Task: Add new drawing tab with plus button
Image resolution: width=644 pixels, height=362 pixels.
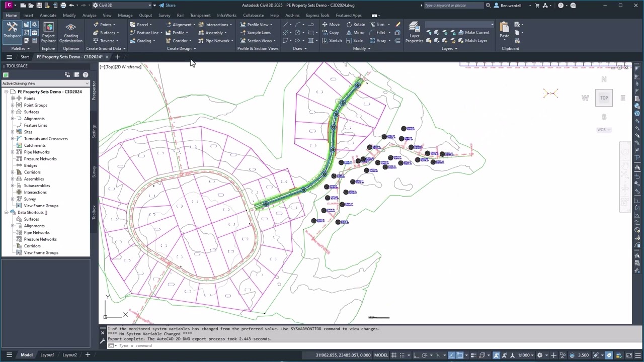Action: 117,57
